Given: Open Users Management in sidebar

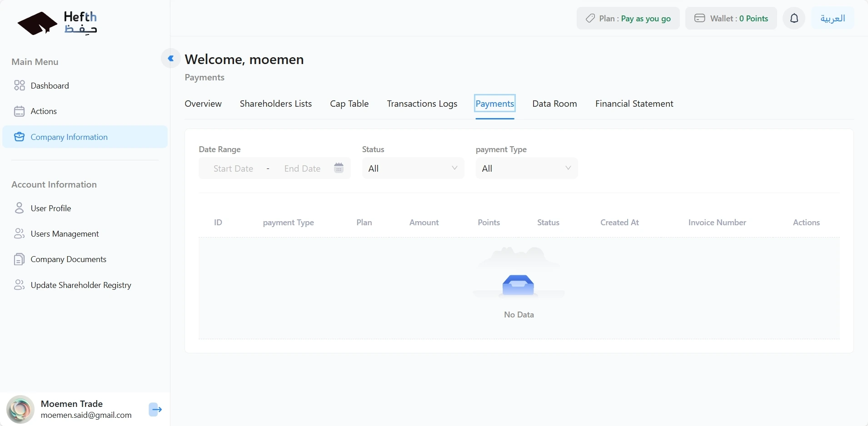Looking at the screenshot, I should [x=65, y=234].
